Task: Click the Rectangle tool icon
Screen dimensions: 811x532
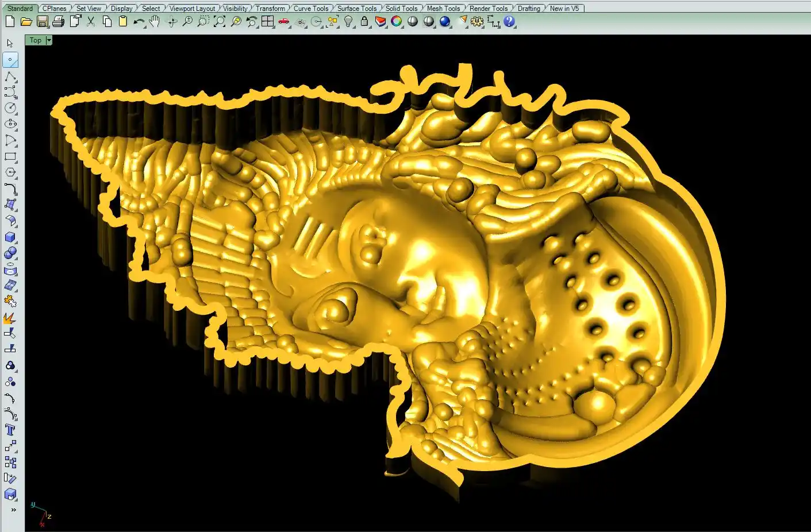Action: (x=10, y=156)
